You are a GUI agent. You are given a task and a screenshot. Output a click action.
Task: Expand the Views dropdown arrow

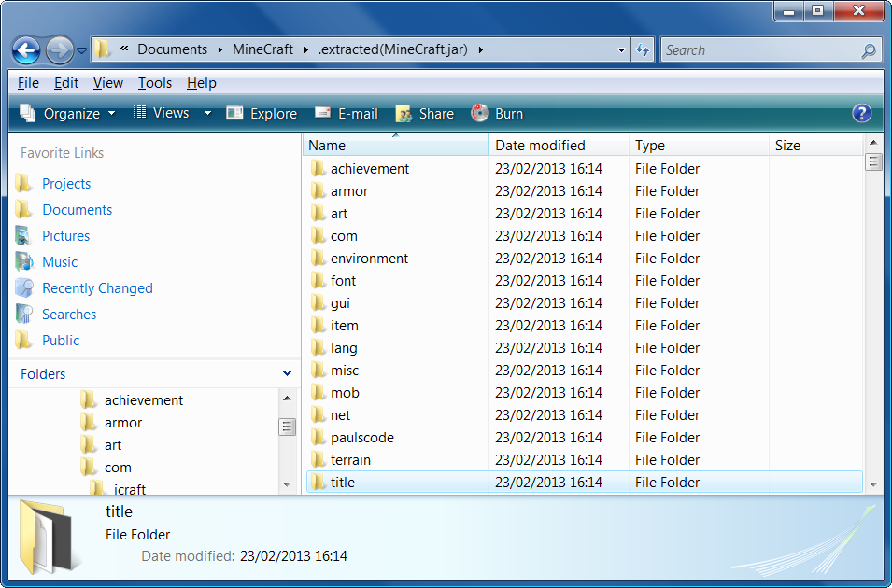(x=207, y=114)
